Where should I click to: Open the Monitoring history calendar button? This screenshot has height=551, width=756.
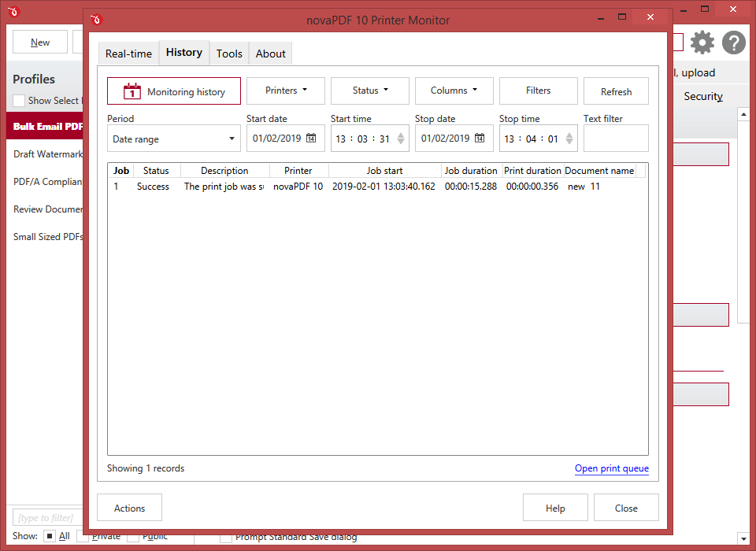click(173, 91)
